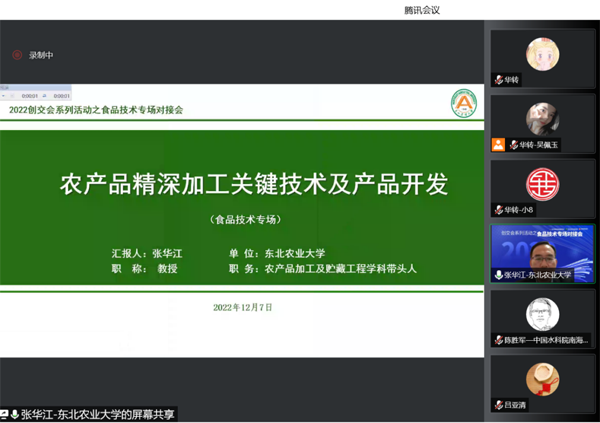Screen dimensions: 600x423
Task: Select the 张华江 speaker video thumbnail
Action: click(542, 254)
